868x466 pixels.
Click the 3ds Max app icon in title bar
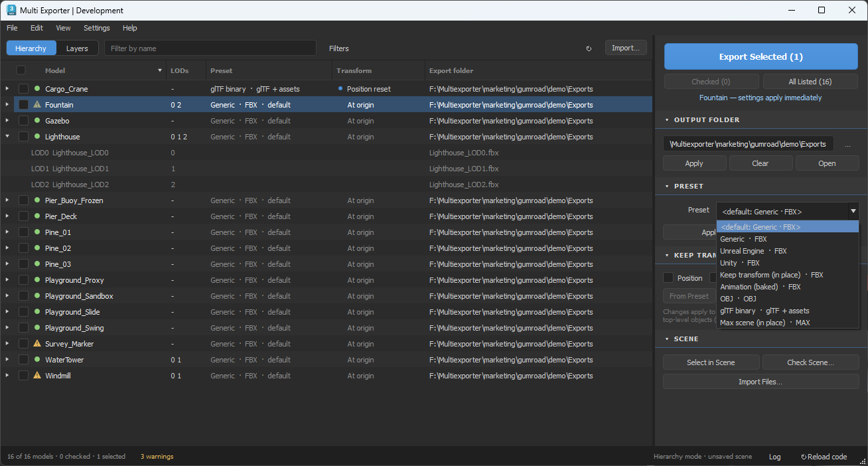click(11, 10)
